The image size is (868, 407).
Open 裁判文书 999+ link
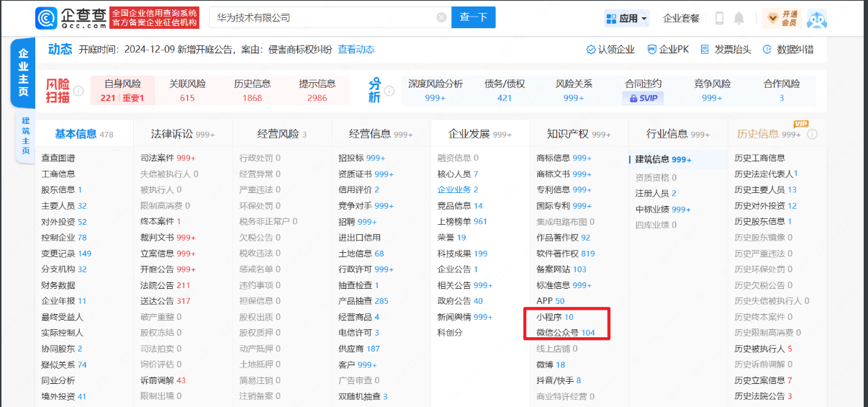(168, 238)
